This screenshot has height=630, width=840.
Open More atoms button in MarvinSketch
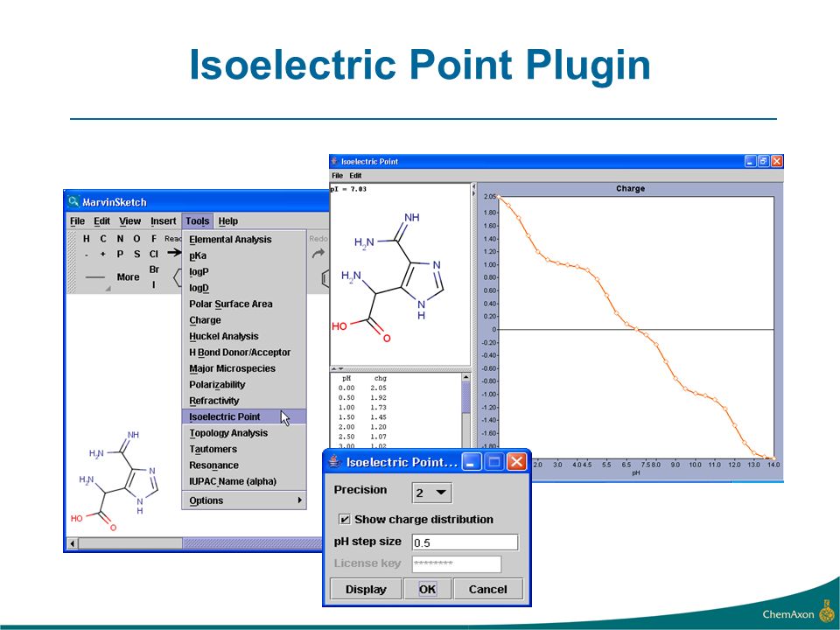(x=128, y=277)
